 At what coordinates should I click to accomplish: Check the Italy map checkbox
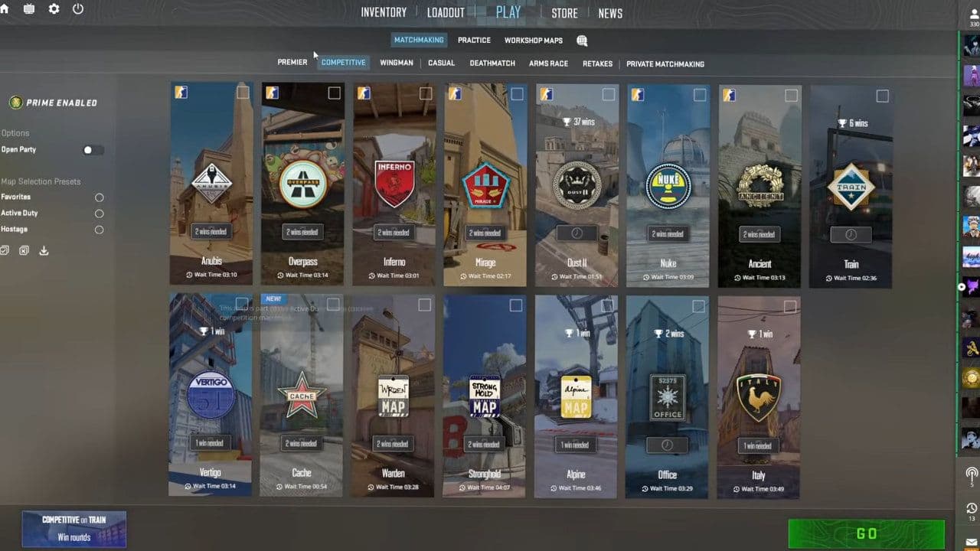click(x=789, y=306)
